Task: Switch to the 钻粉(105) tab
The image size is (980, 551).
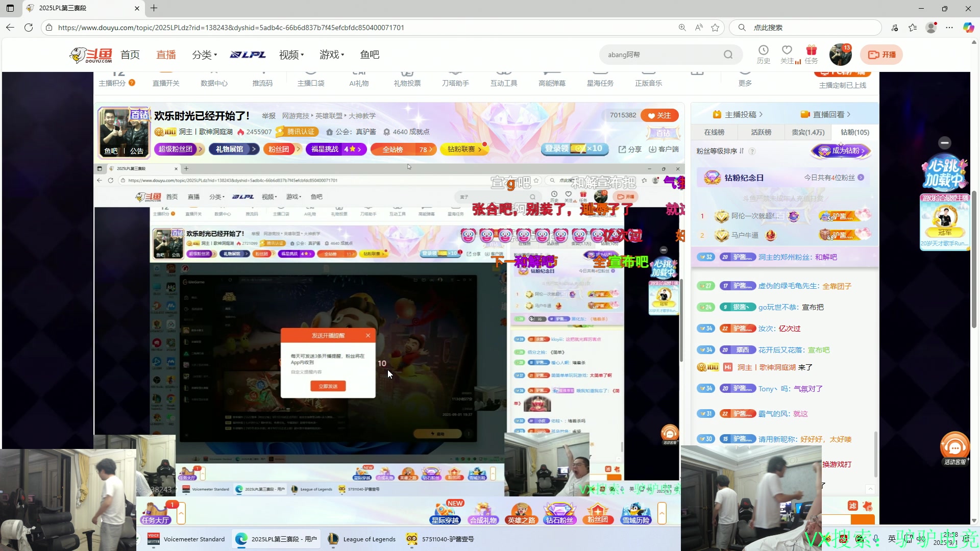Action: click(855, 132)
